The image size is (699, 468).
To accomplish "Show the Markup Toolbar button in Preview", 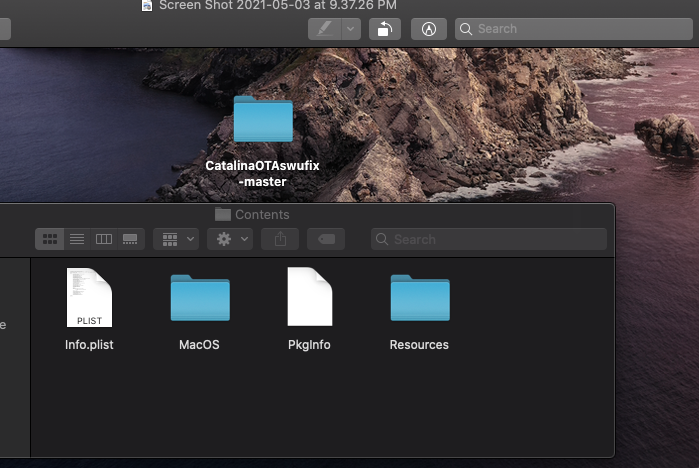I will (428, 29).
